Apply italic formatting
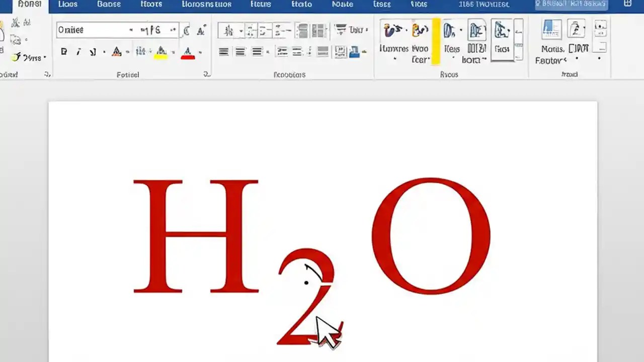 [78, 51]
